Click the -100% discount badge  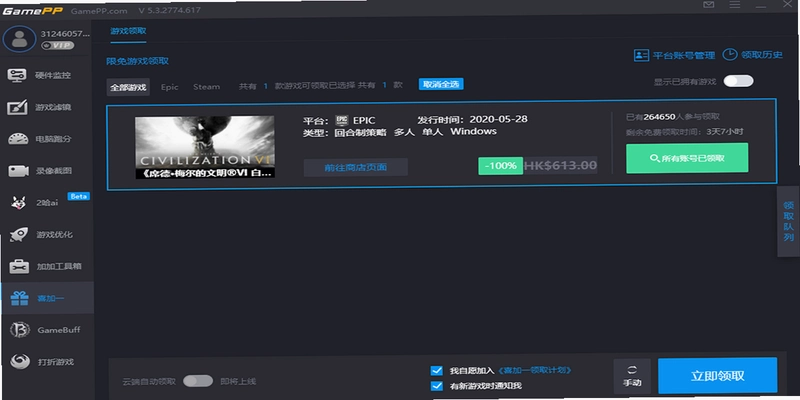tap(501, 166)
